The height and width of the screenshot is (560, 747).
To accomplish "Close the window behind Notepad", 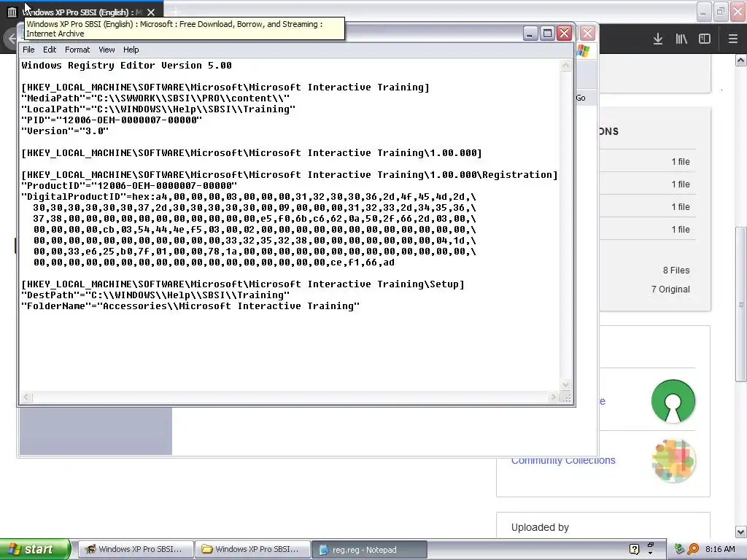I will point(587,34).
